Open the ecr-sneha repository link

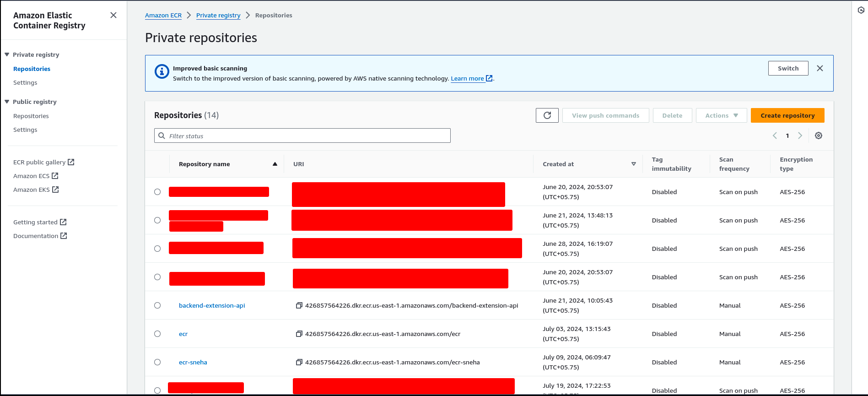point(193,362)
